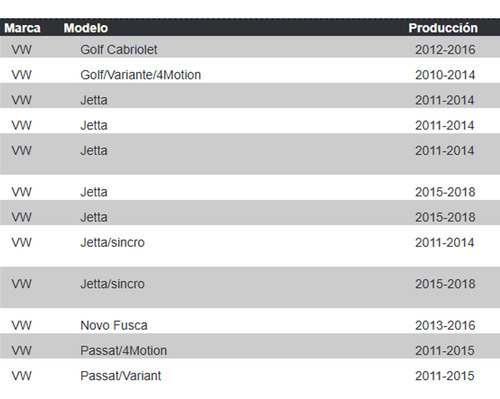Click the 2012-2016 production cell

coord(445,50)
